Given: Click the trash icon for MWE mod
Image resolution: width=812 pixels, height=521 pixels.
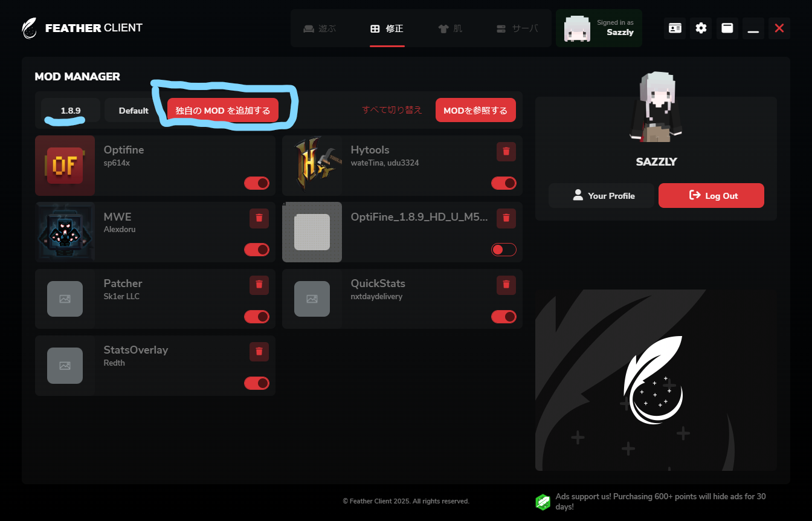Looking at the screenshot, I should point(259,218).
